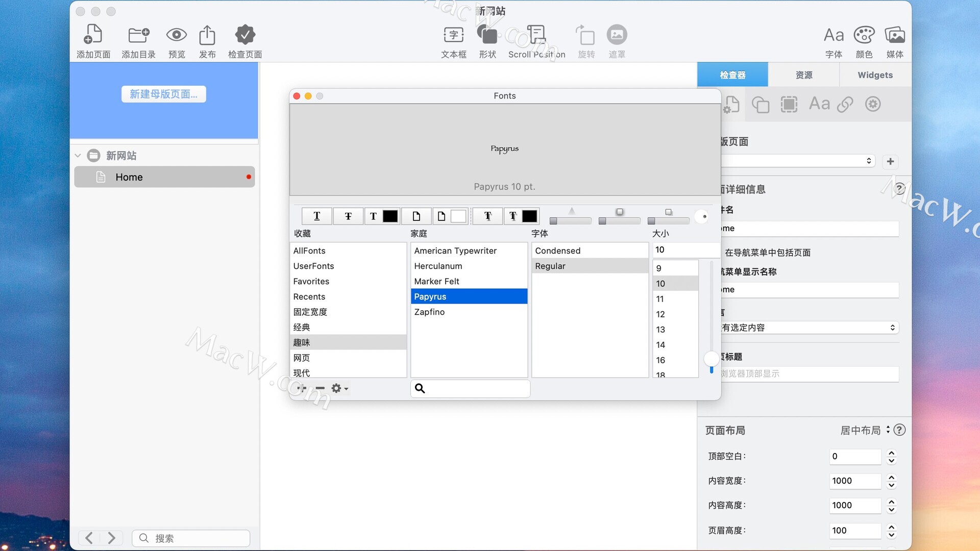Click the 内容宽度 value field
This screenshot has width=980, height=551.
coord(855,481)
